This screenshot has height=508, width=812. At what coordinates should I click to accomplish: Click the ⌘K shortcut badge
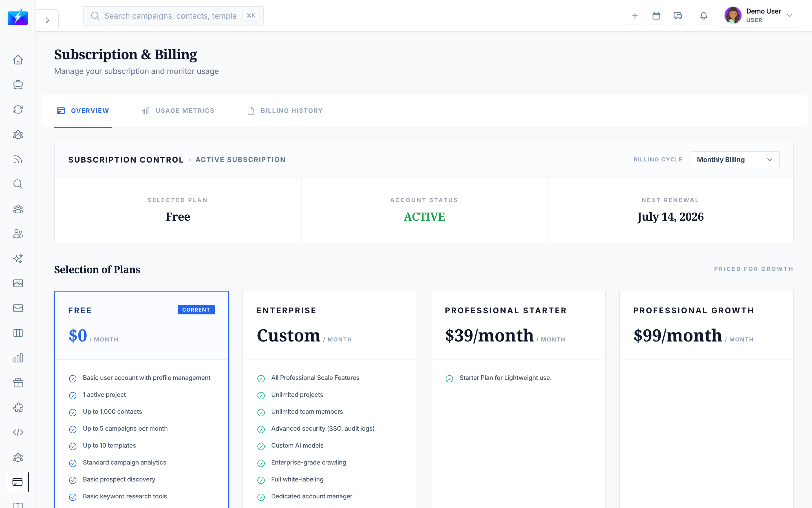coord(251,16)
